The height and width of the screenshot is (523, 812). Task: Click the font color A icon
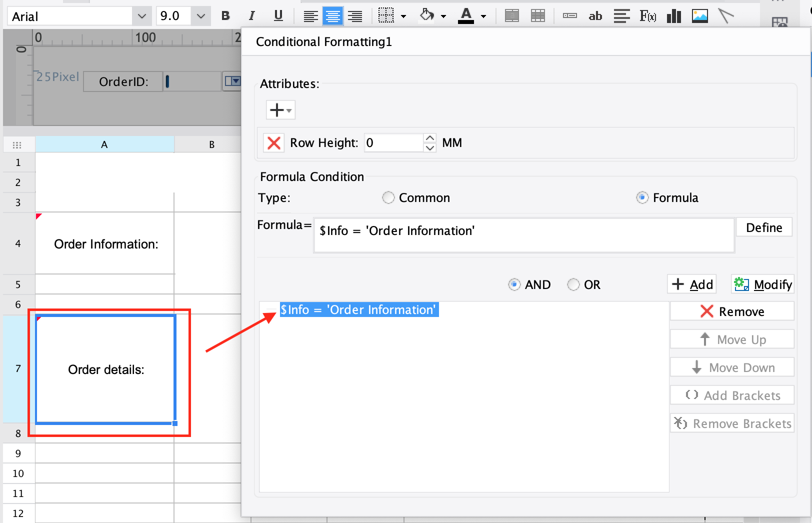[x=466, y=16]
